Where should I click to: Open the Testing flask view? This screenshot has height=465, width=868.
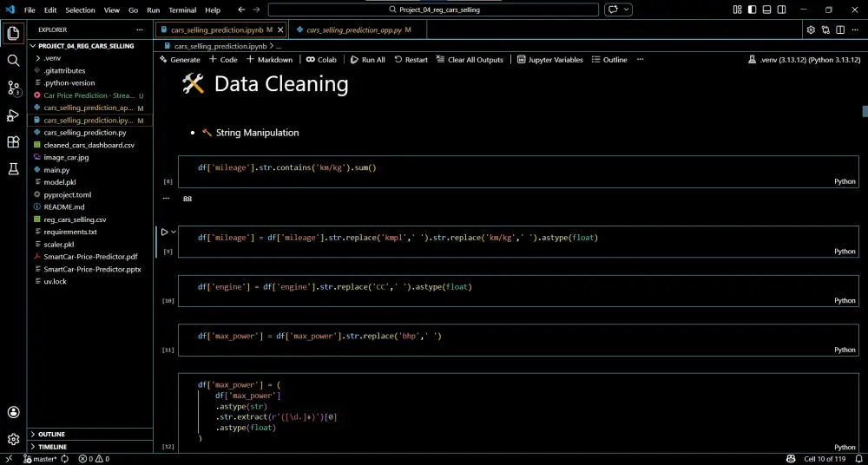[x=13, y=169]
